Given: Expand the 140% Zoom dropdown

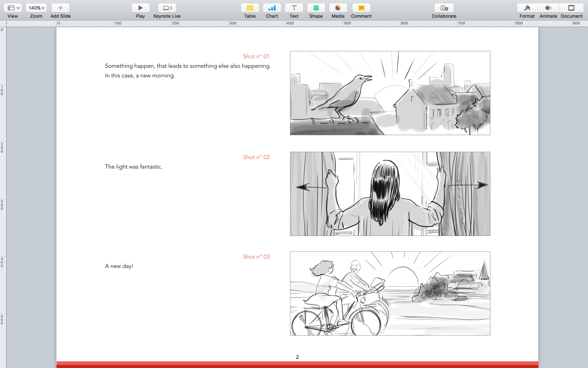Looking at the screenshot, I should (36, 8).
